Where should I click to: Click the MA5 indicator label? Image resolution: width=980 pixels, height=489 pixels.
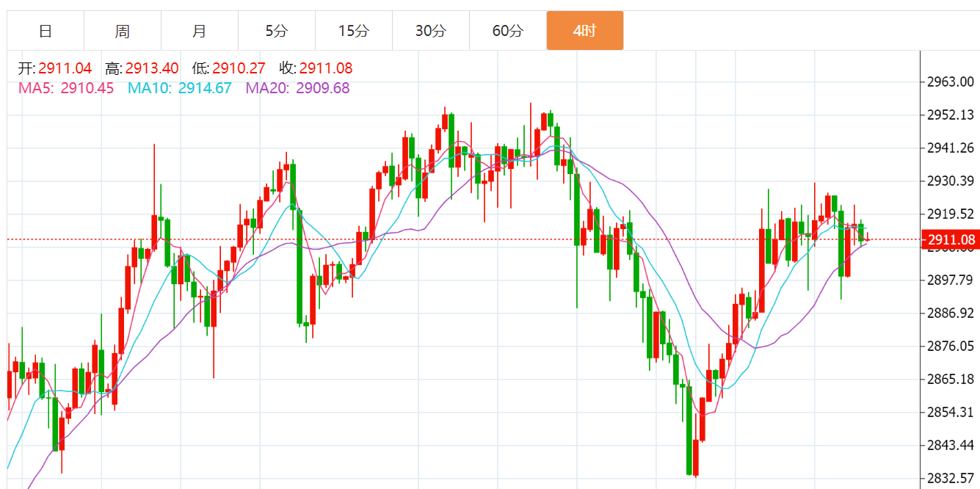(x=66, y=88)
